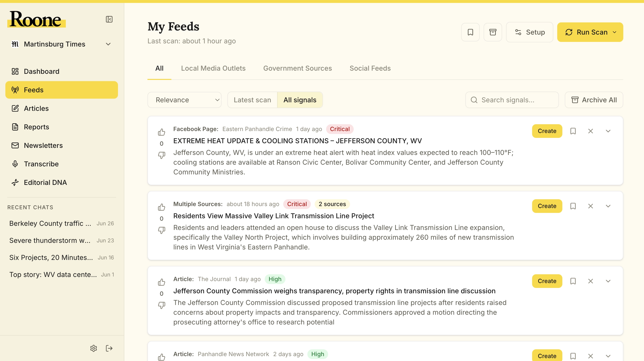Open Reports section

click(x=61, y=127)
